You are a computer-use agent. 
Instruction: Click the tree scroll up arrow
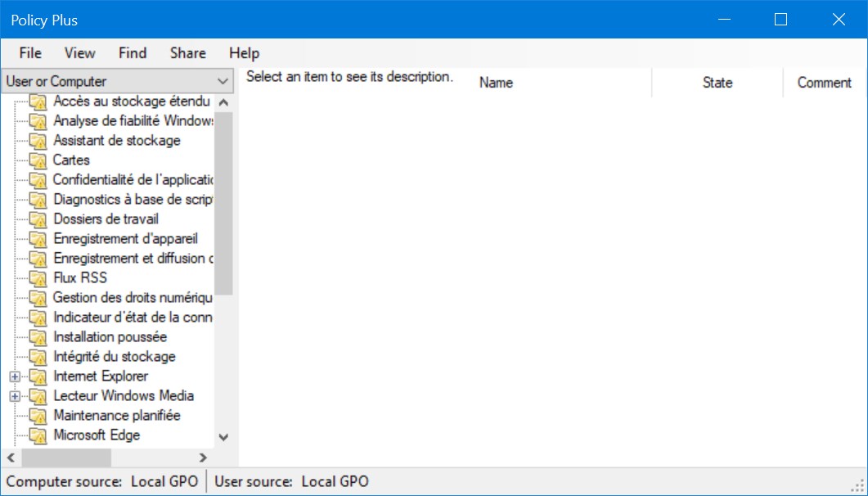223,102
